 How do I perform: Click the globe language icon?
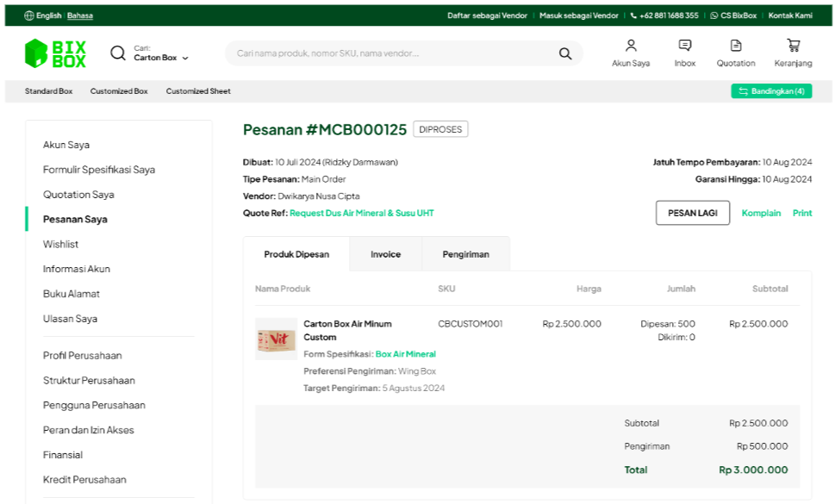(x=29, y=16)
